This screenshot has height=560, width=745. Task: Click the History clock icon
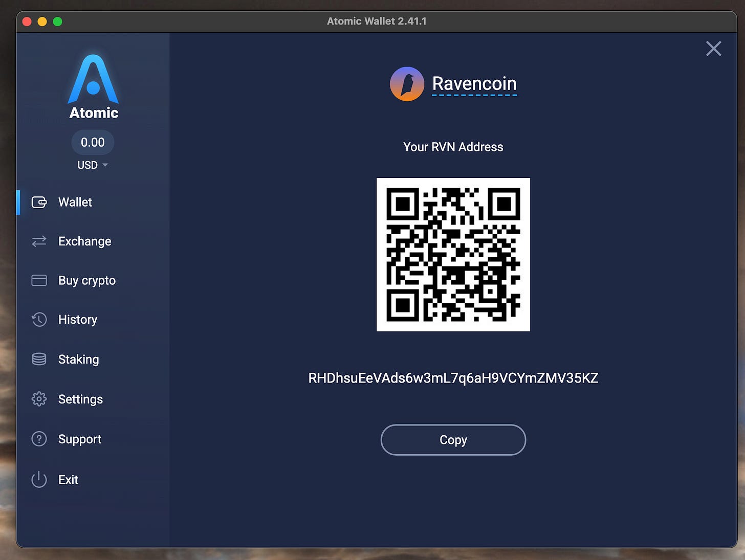[39, 320]
